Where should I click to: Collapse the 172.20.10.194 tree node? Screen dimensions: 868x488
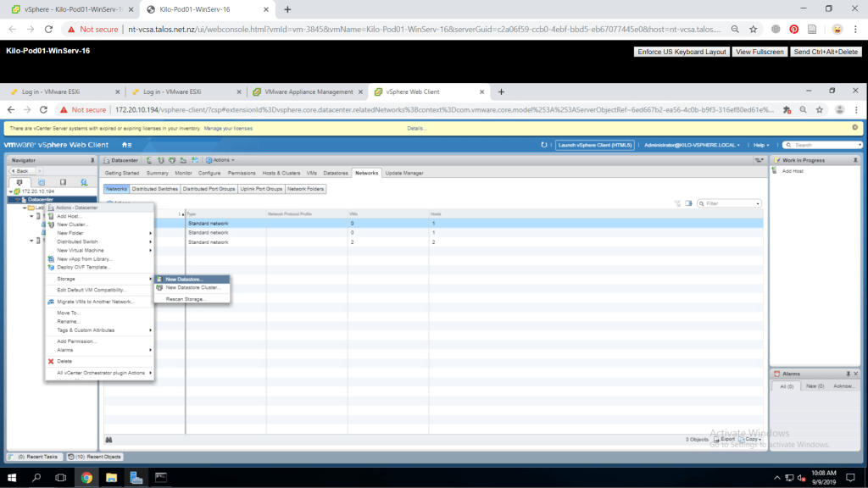[9, 191]
